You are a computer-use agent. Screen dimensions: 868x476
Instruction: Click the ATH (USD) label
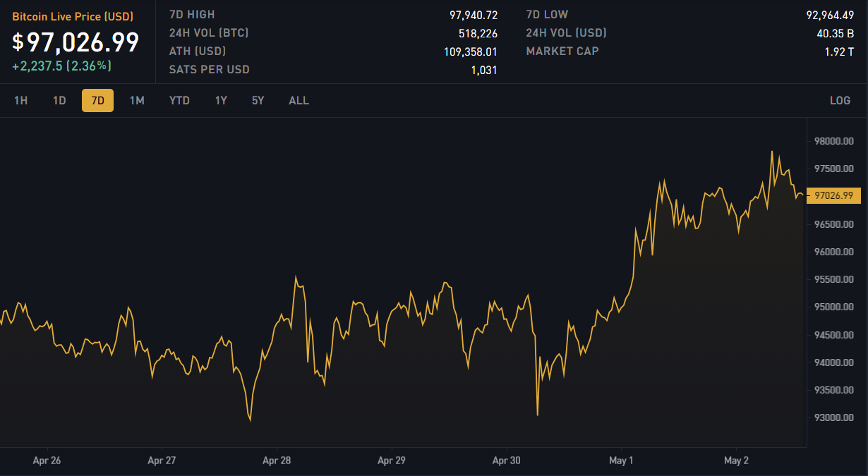[x=199, y=51]
